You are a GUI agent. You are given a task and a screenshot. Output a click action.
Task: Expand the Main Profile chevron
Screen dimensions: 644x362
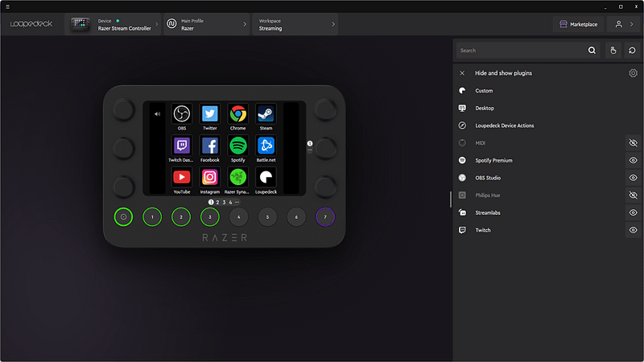245,24
